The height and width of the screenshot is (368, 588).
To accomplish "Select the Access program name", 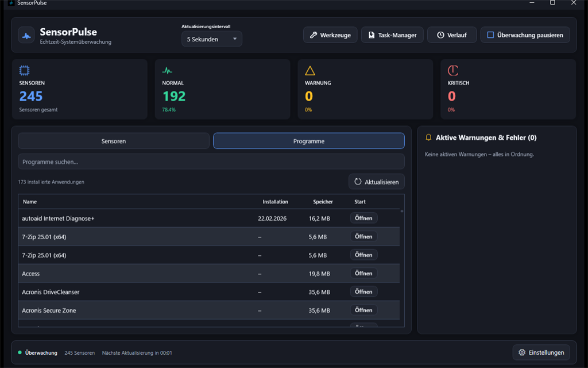I will point(31,273).
